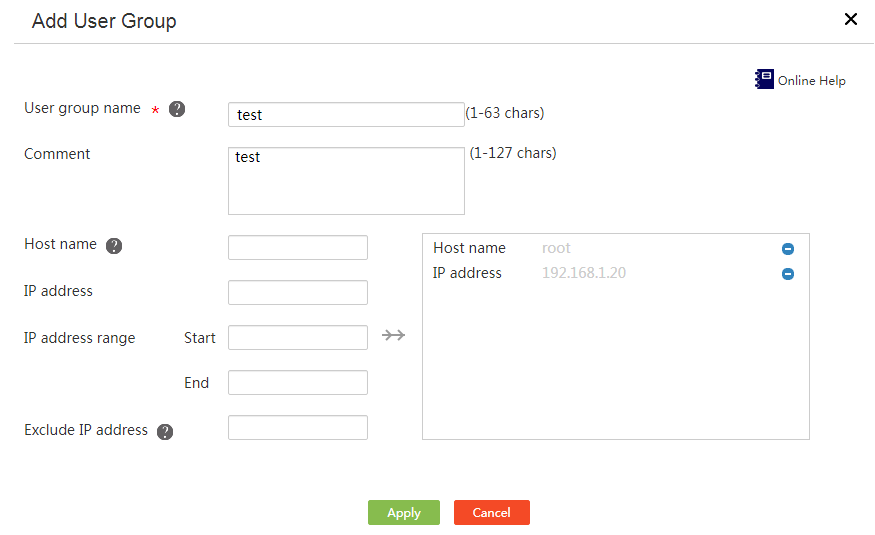
Task: Open the Online Help link
Action: [811, 81]
